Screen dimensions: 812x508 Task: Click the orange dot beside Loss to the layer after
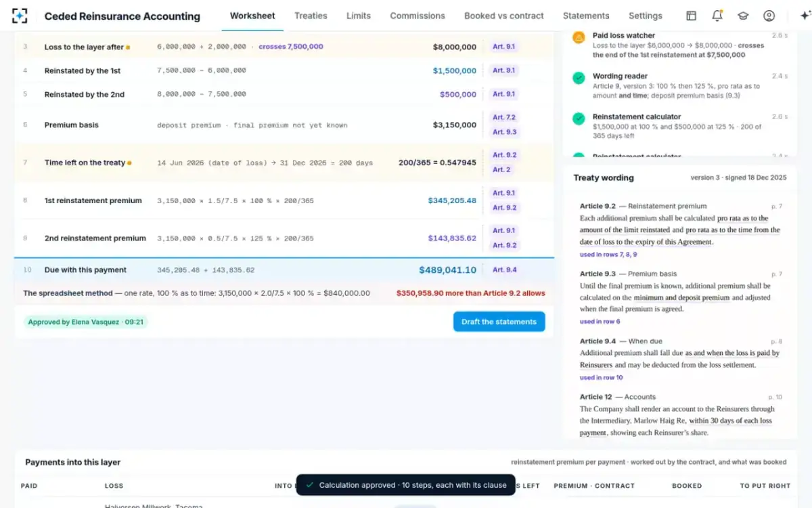pyautogui.click(x=128, y=47)
